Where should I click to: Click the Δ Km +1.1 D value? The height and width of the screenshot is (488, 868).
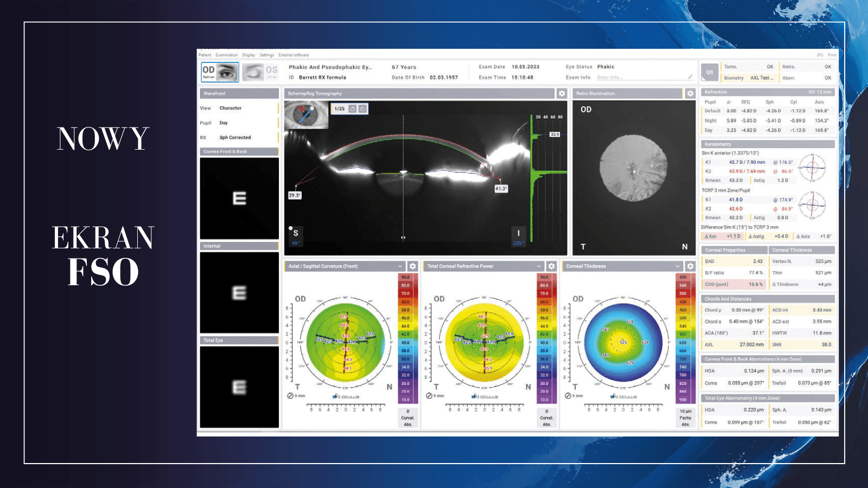coord(733,236)
